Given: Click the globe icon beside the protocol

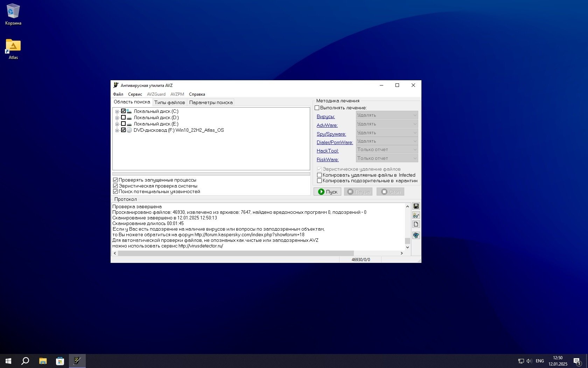Looking at the screenshot, I should point(416,235).
